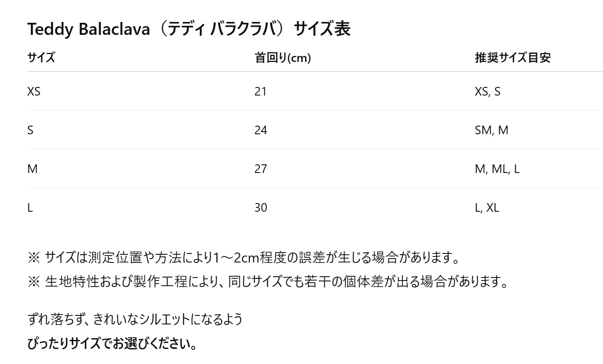Click the 首回り(cm) column header
The image size is (603, 364).
tap(282, 58)
